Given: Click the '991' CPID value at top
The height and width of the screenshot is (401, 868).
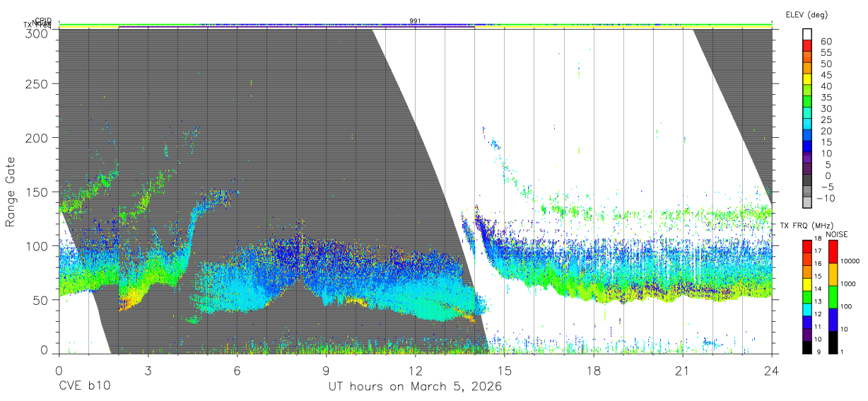Looking at the screenshot, I should 416,21.
